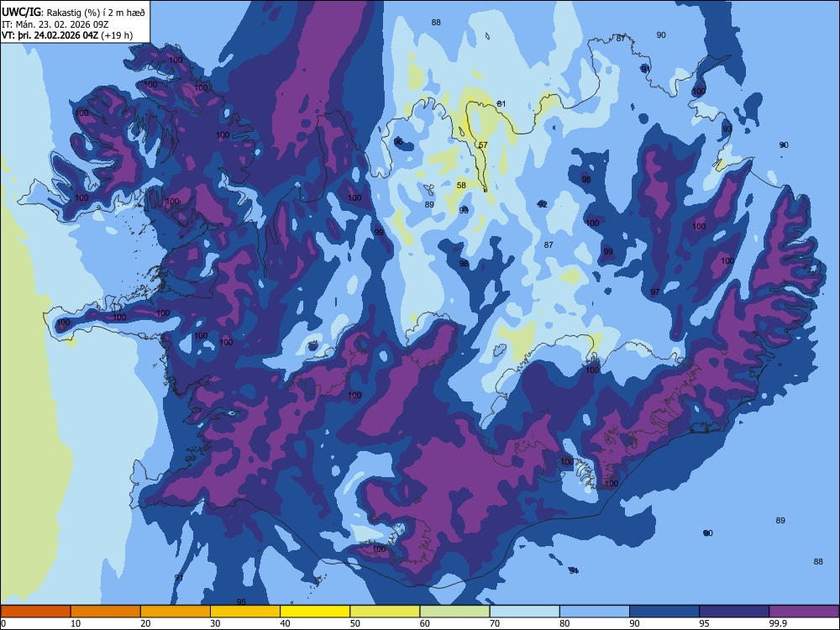Image resolution: width=840 pixels, height=630 pixels.
Task: Click the '93' value near the northeast coast
Action: [x=727, y=129]
